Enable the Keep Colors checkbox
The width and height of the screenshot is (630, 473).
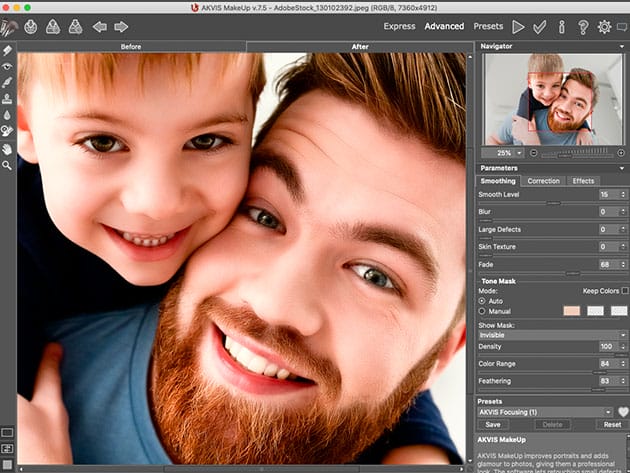[x=624, y=290]
